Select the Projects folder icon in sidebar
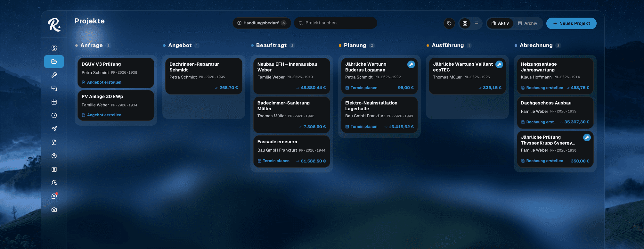 click(54, 62)
